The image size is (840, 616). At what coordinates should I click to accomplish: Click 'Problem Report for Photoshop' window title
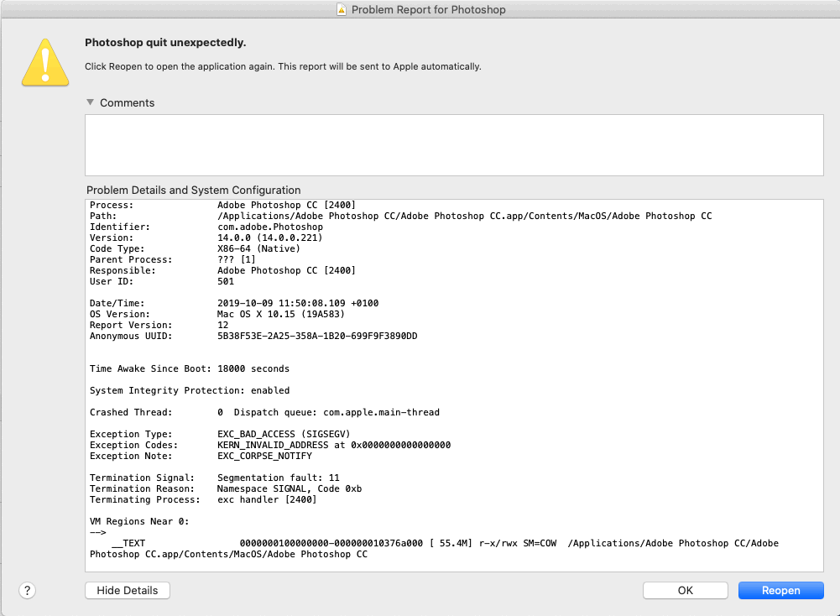click(429, 9)
